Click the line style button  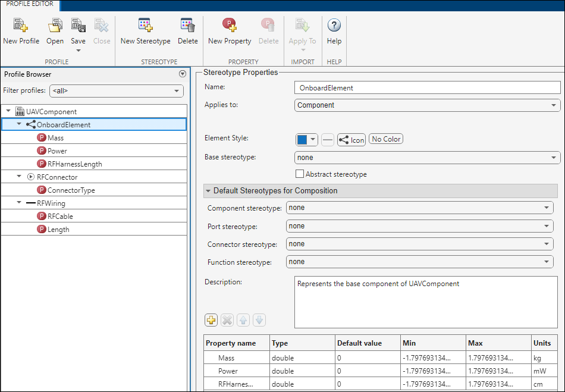coord(328,139)
